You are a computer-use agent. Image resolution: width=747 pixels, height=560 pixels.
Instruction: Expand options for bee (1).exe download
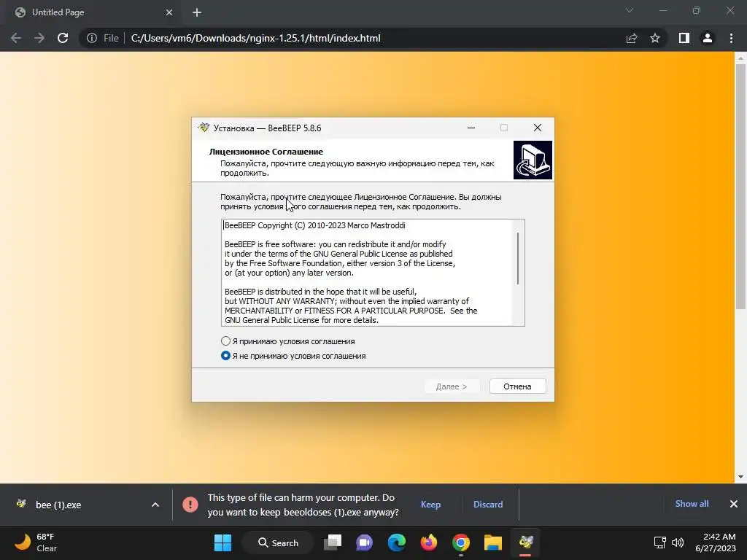tap(155, 505)
